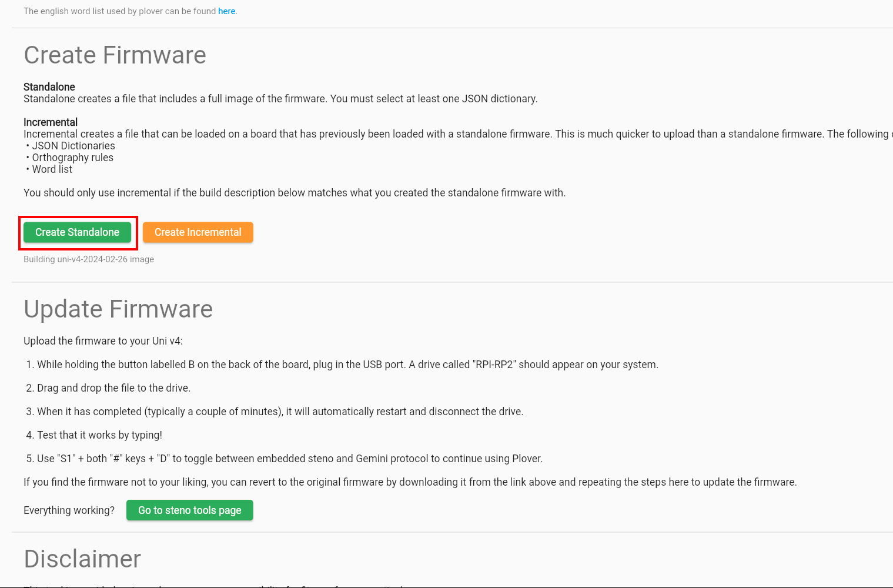
Task: Click the 'Standalone' bold label
Action: (x=49, y=87)
